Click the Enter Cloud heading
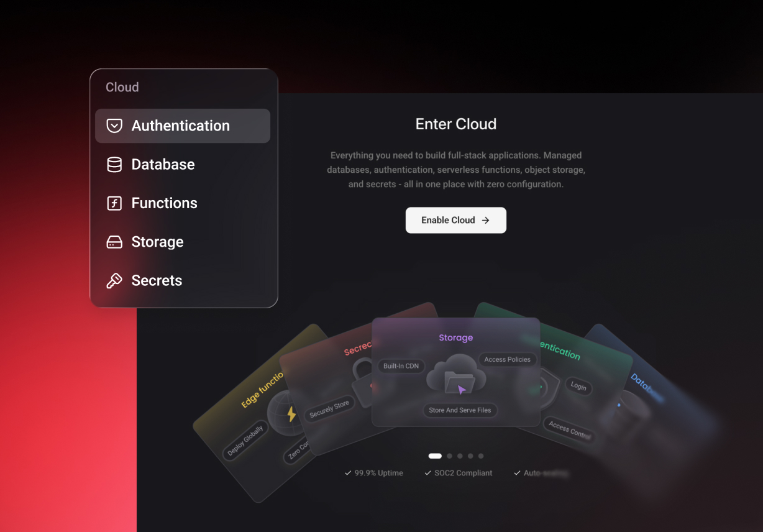This screenshot has height=532, width=763. click(456, 124)
